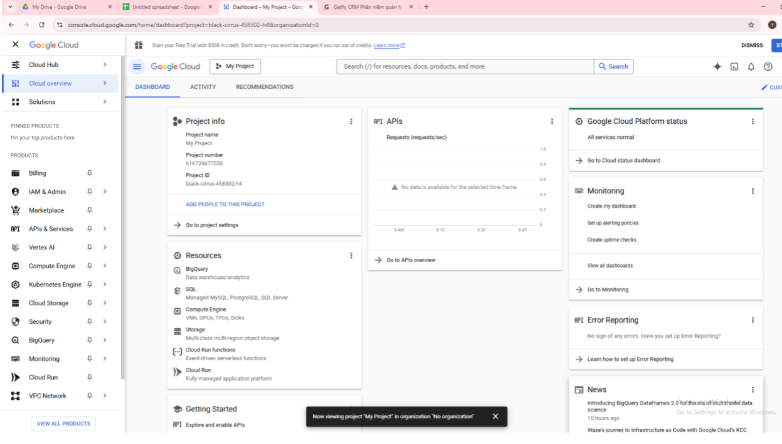The height and width of the screenshot is (444, 782).
Task: Click 'Add people to this project' link
Action: (x=225, y=204)
